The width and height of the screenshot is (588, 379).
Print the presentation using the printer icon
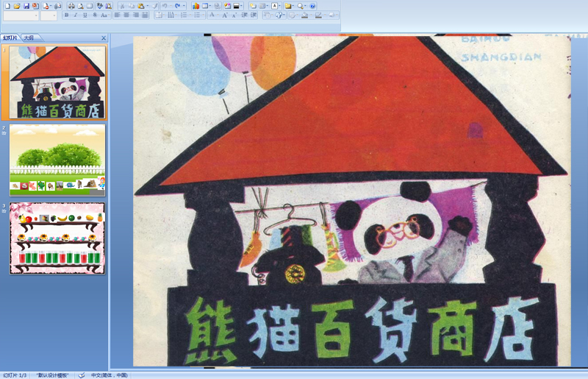click(71, 6)
